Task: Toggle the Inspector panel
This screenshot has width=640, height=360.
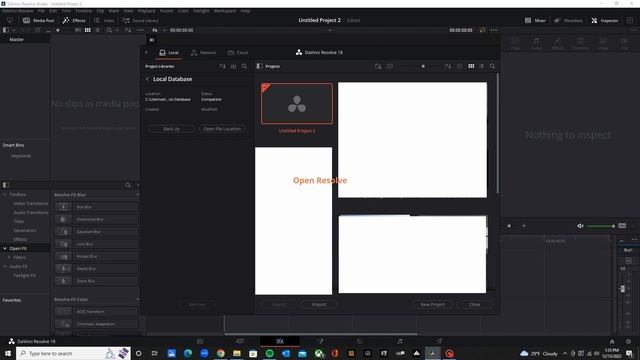Action: (x=604, y=20)
